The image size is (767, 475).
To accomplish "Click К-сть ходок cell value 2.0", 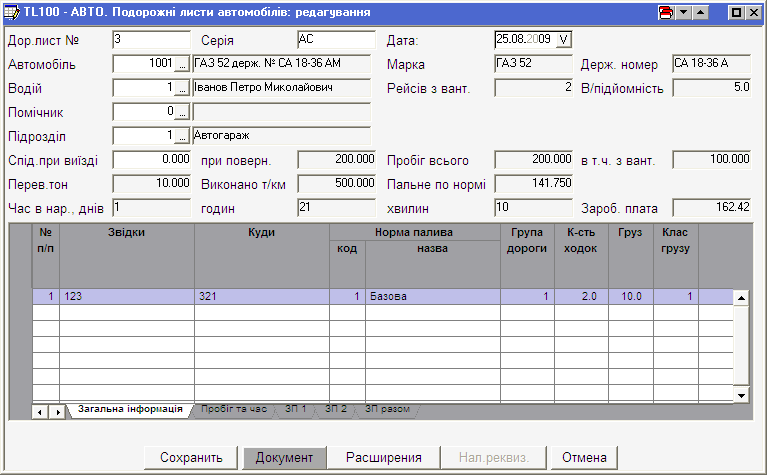I will point(581,296).
